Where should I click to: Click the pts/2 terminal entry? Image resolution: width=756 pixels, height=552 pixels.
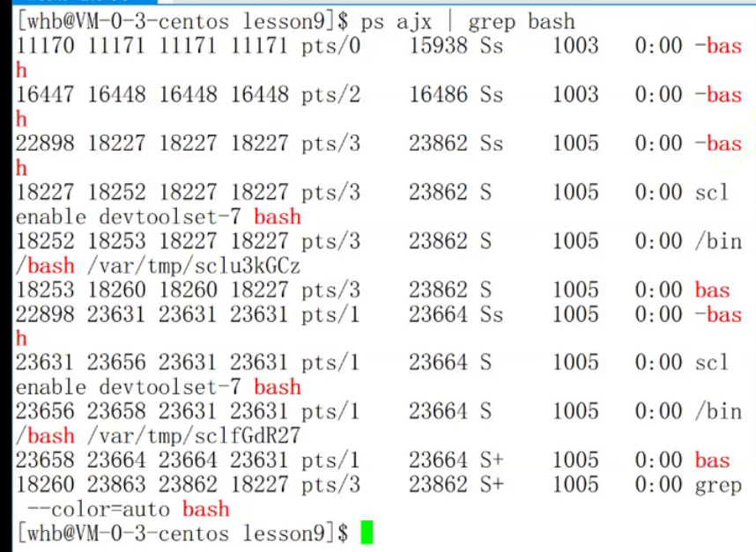(x=330, y=95)
